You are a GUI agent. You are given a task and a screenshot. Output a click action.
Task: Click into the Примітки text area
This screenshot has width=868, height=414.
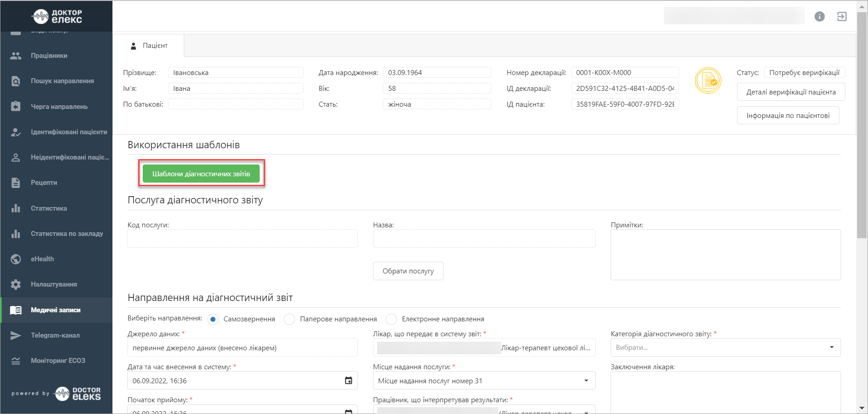(725, 254)
